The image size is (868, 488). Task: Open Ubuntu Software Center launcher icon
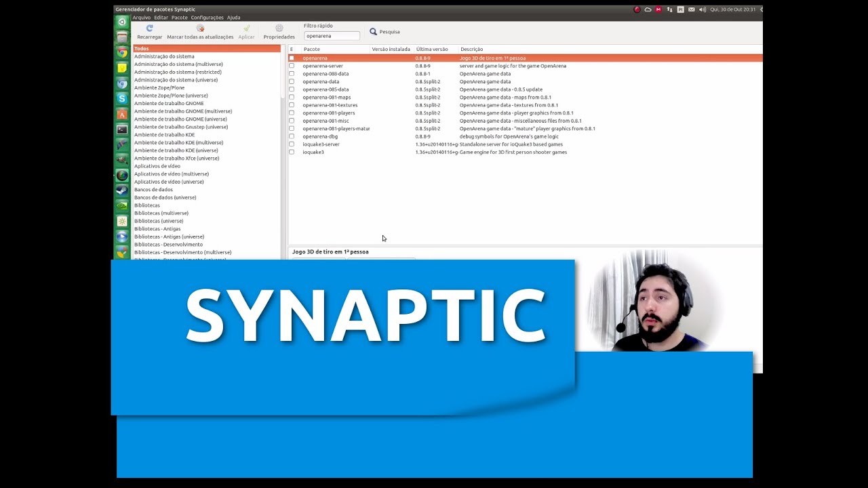coord(122,115)
